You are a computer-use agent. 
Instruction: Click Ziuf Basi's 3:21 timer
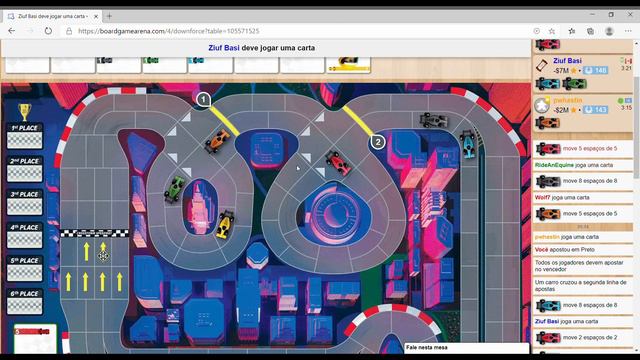point(626,68)
